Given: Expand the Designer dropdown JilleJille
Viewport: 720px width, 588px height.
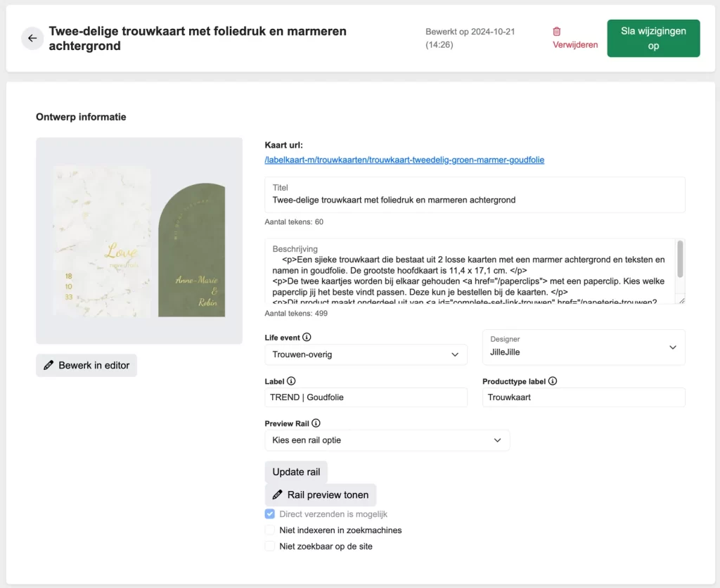Looking at the screenshot, I should click(584, 347).
